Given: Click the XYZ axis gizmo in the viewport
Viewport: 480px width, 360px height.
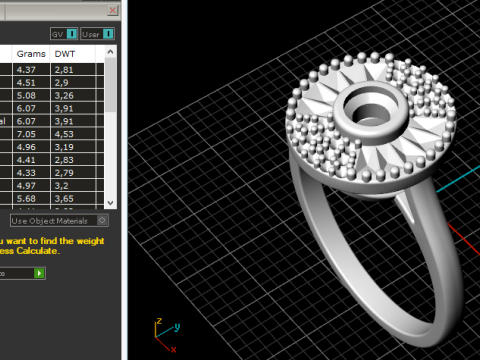Looking at the screenshot, I should click(x=168, y=334).
